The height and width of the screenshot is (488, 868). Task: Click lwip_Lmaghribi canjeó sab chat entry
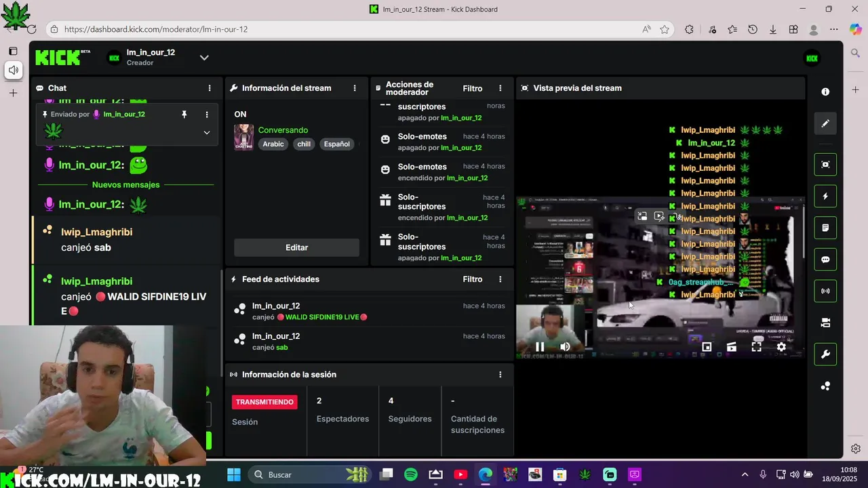click(127, 240)
